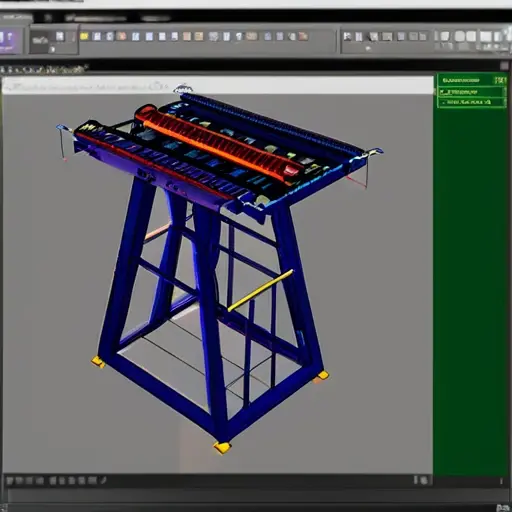
Task: Expand the third row in green side panel
Action: pos(471,102)
